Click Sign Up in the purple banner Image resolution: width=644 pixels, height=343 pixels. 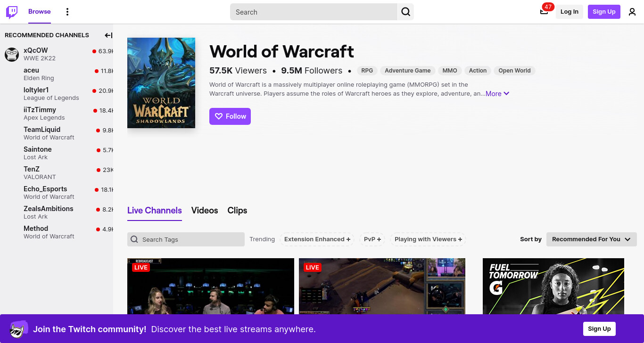coord(599,329)
